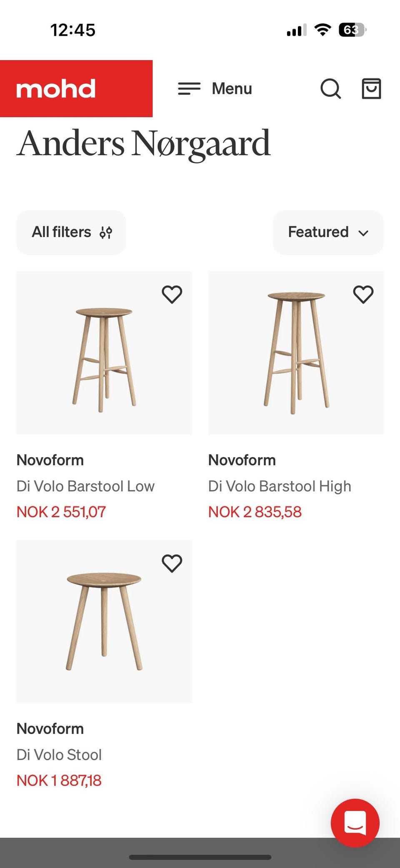The height and width of the screenshot is (868, 400).
Task: Open the Menu navigation
Action: point(232,88)
